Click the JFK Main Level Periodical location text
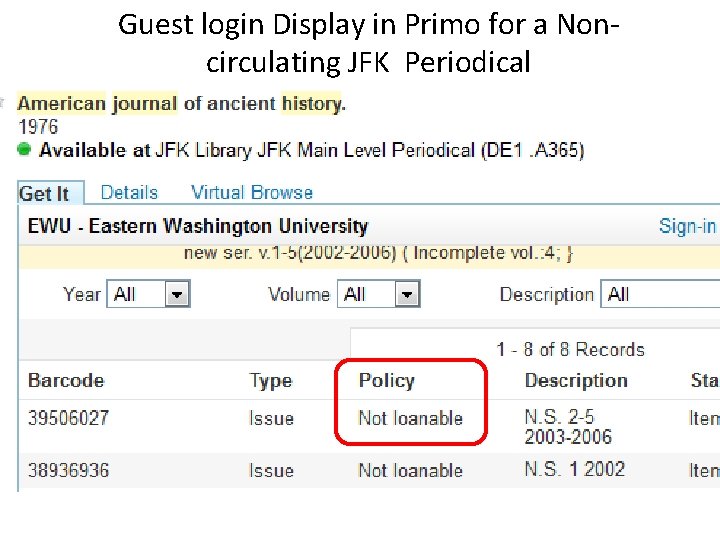Image resolution: width=720 pixels, height=540 pixels. point(366,150)
